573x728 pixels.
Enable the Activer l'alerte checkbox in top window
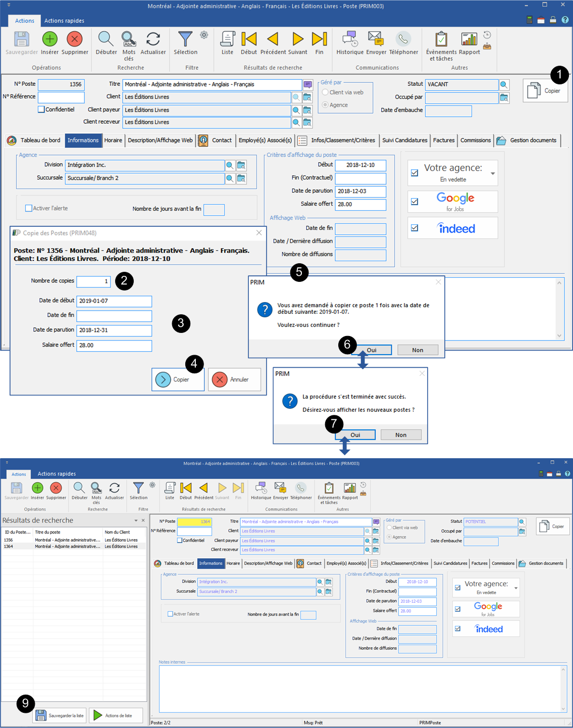point(29,208)
